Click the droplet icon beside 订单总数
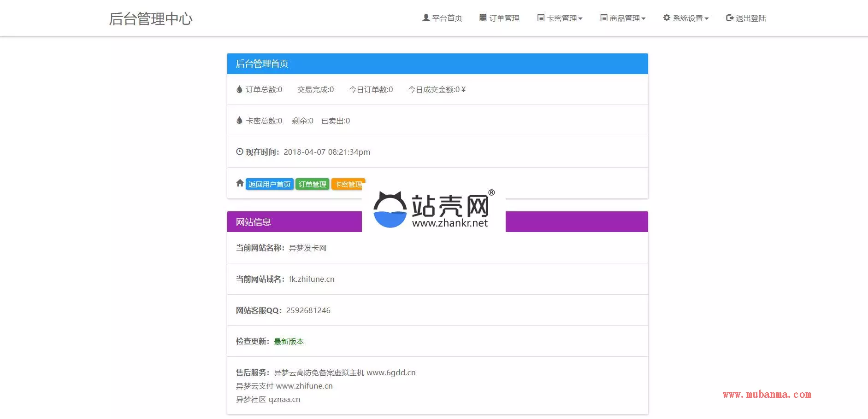 pos(239,89)
